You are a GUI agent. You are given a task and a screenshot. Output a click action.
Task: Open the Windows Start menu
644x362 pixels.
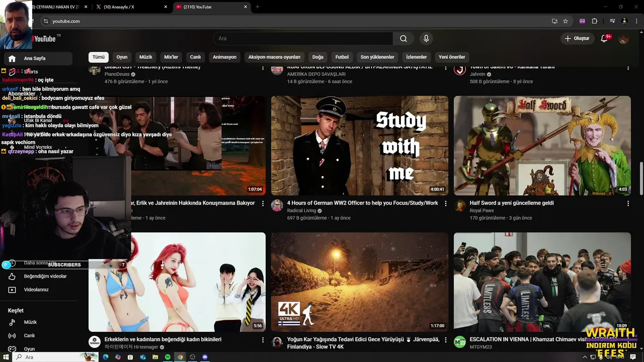pyautogui.click(x=7, y=357)
